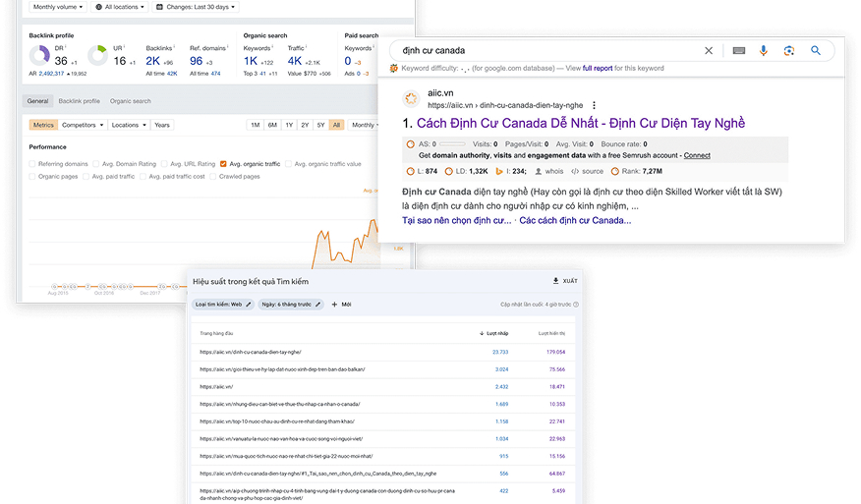Screen dimensions: 861x504
Task: Open the full report link
Action: [x=598, y=68]
